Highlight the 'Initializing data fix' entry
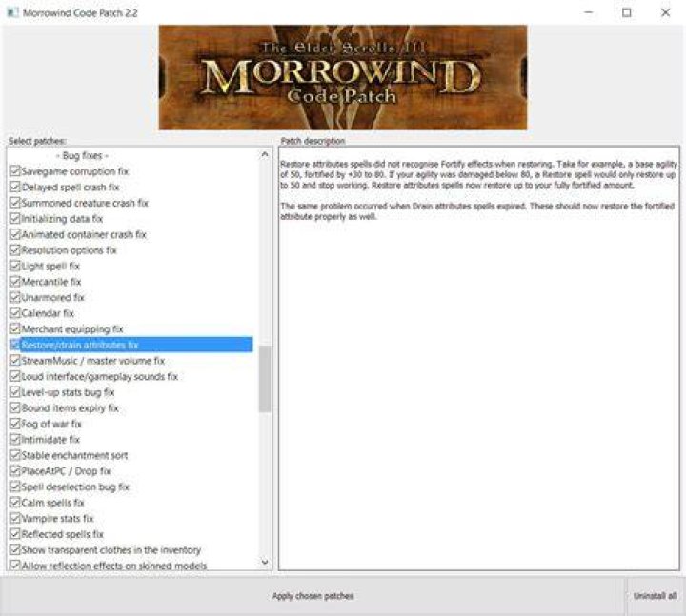This screenshot has width=686, height=616. [x=62, y=219]
